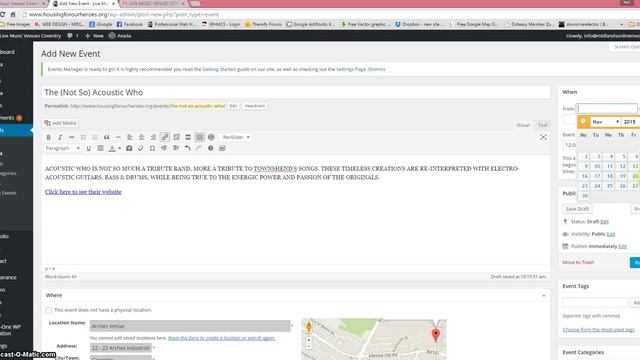This screenshot has height=360, width=640.
Task: Select November 18 in the calendar
Action: pyautogui.click(x=610, y=176)
